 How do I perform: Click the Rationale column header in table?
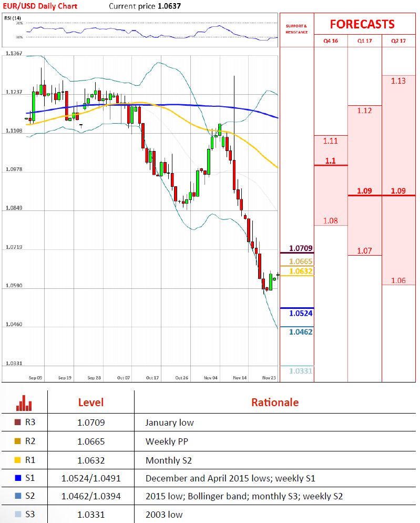275,403
